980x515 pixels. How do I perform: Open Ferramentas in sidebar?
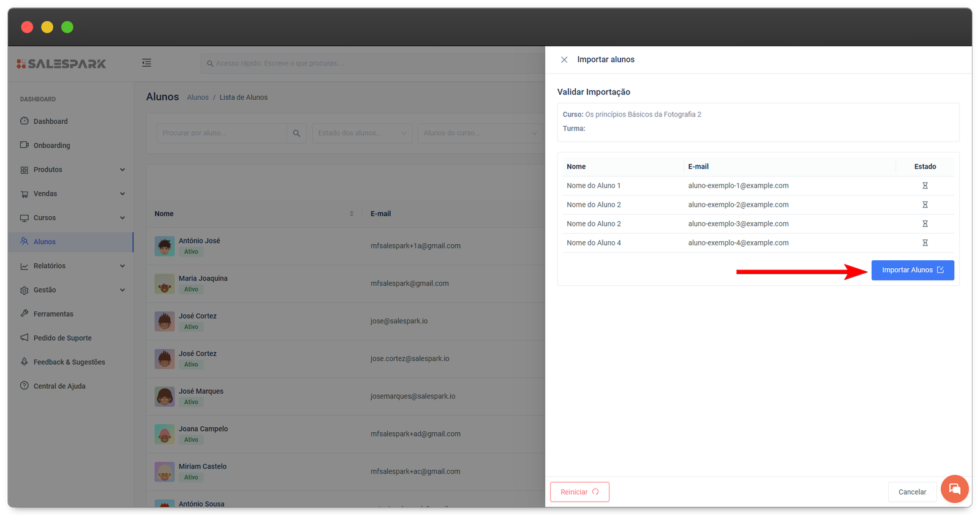click(x=53, y=314)
